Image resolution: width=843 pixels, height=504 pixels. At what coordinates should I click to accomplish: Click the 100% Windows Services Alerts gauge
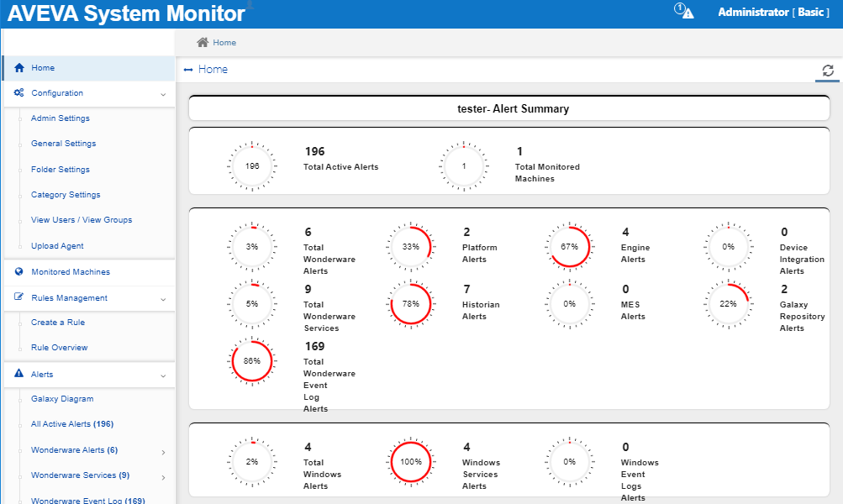411,461
